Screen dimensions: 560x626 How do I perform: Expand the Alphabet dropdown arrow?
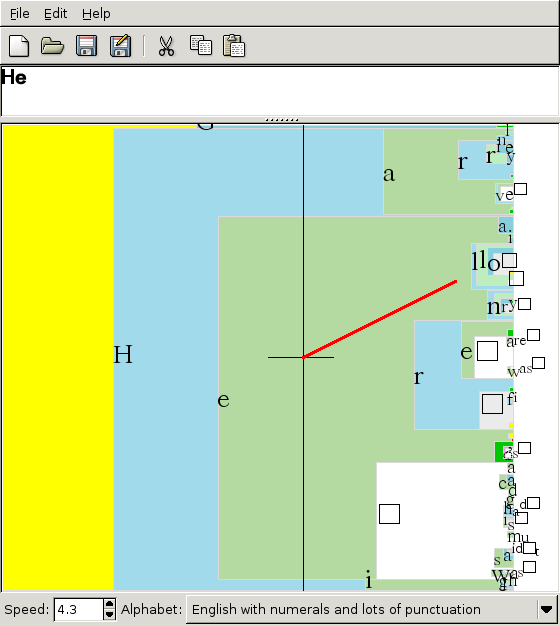(546, 609)
